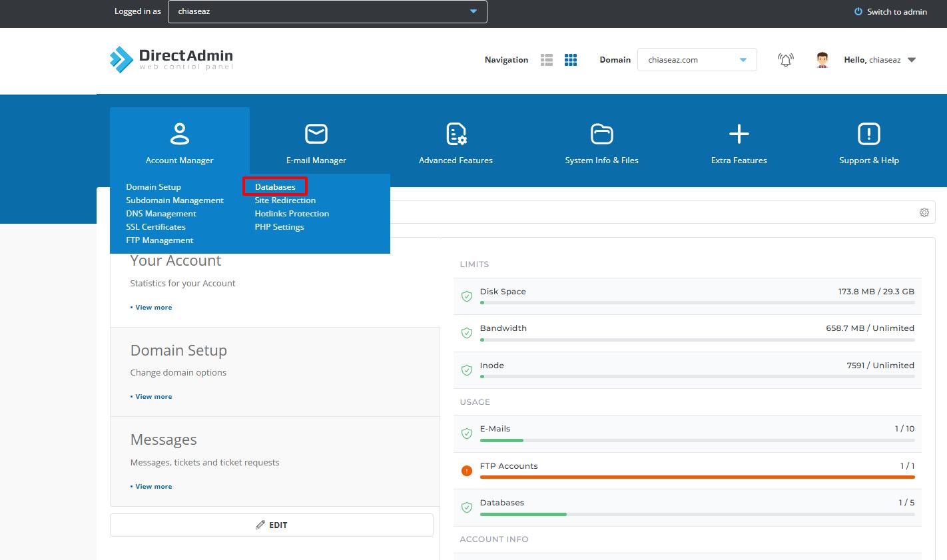Click the notifications bell icon
Screen dimensions: 947x560
(786, 60)
